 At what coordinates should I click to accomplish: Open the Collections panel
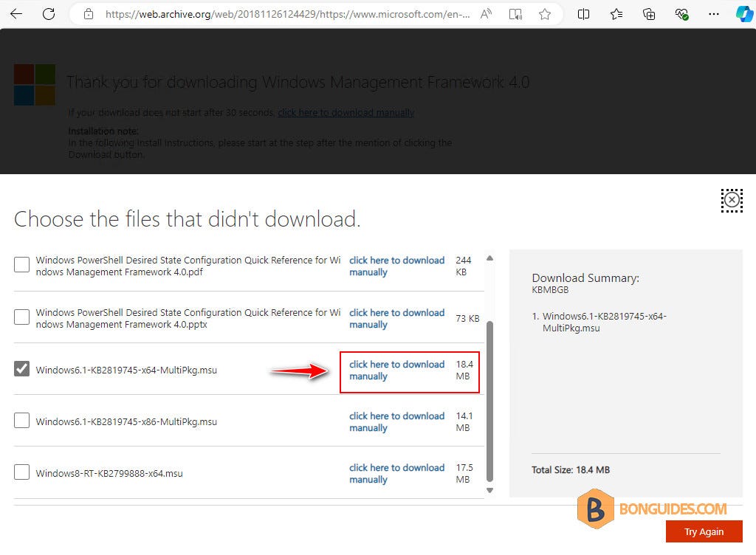(649, 13)
